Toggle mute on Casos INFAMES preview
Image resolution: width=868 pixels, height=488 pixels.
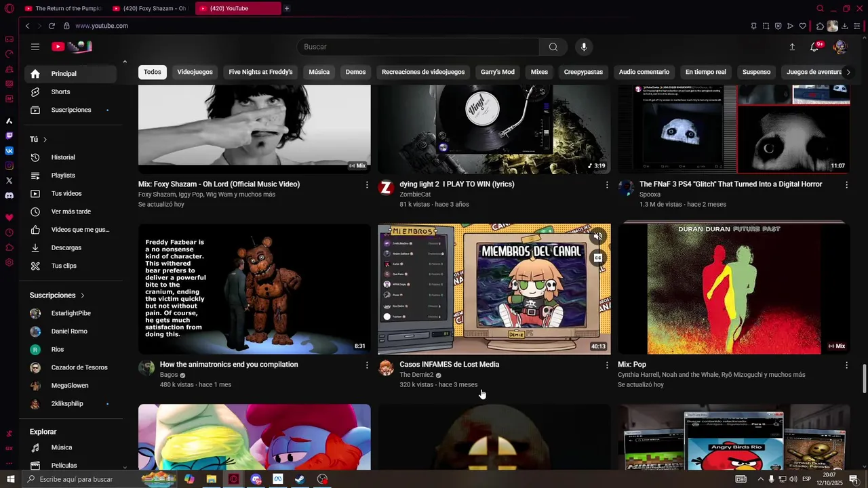point(597,236)
